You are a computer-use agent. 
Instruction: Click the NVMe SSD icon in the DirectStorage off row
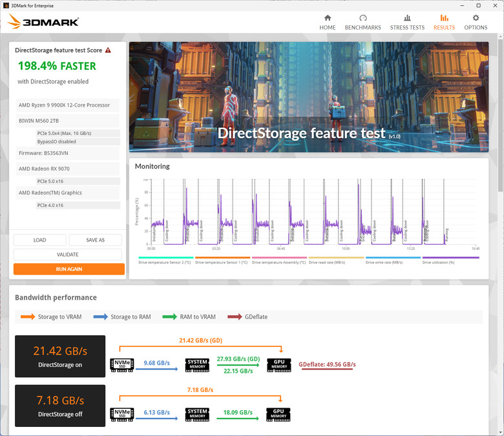[x=122, y=415]
